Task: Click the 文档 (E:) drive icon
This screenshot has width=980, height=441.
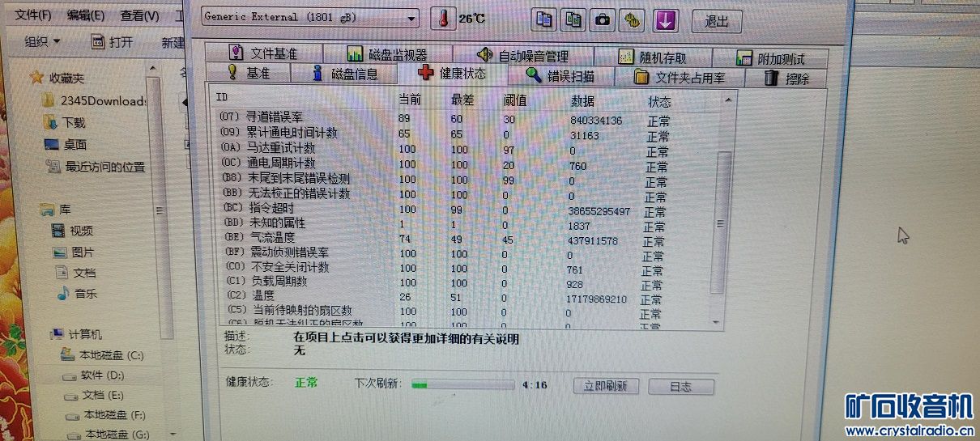Action: [x=72, y=396]
